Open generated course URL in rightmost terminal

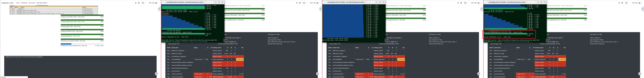point(518,40)
